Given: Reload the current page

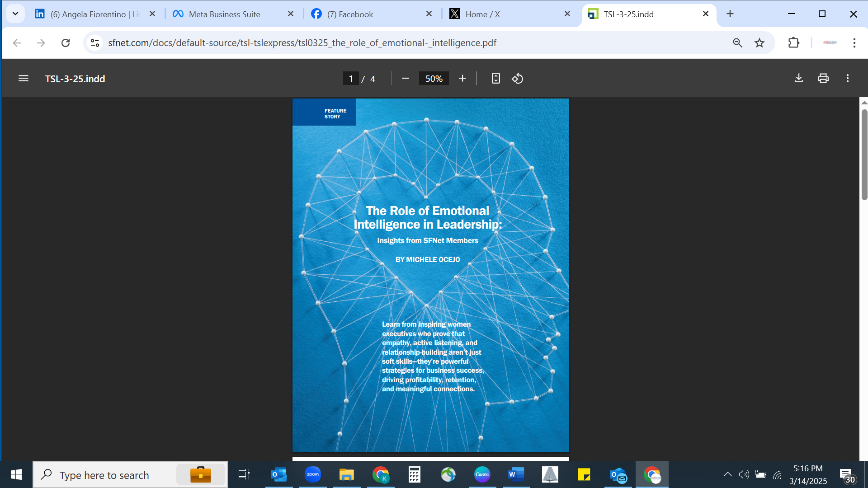Looking at the screenshot, I should click(x=66, y=43).
